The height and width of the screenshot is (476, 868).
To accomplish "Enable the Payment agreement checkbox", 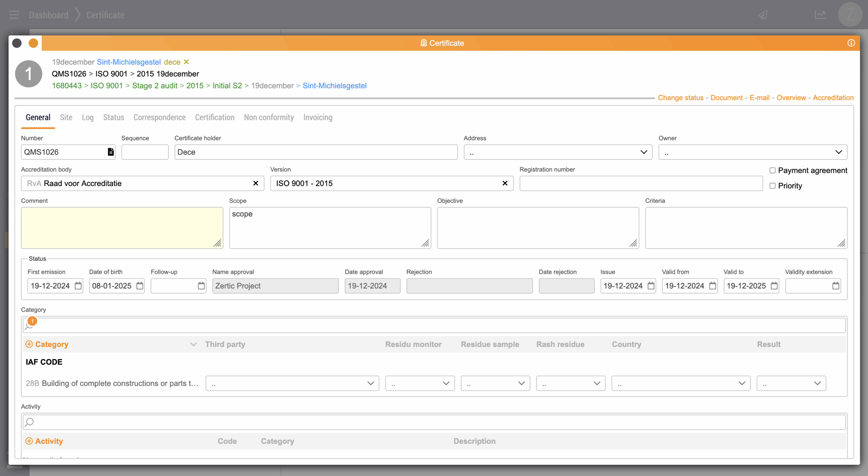I will tap(772, 170).
